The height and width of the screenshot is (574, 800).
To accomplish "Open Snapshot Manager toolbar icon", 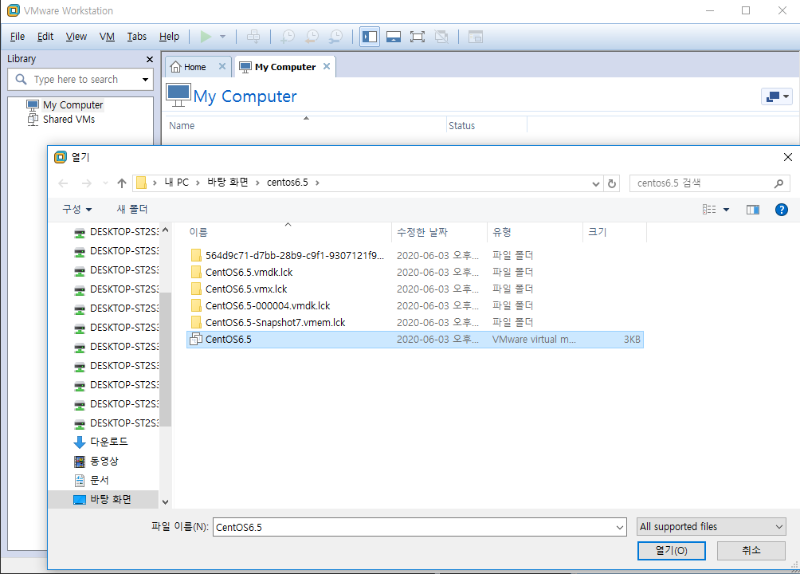I will click(x=336, y=37).
